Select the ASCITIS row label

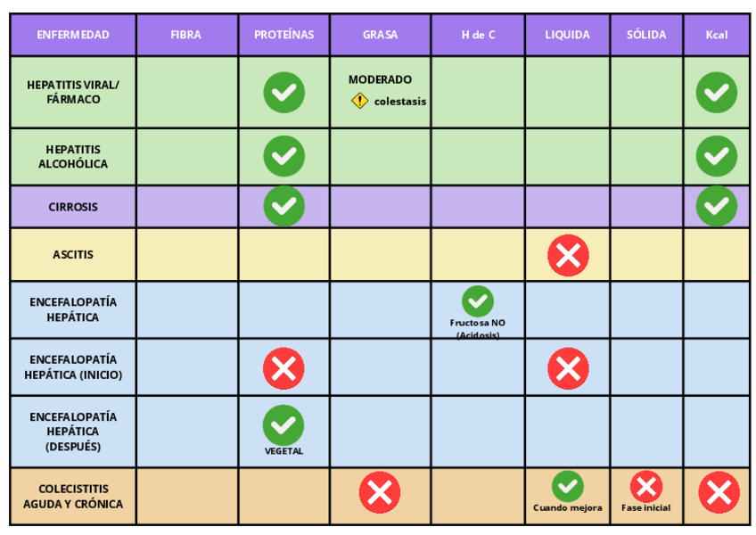point(73,255)
